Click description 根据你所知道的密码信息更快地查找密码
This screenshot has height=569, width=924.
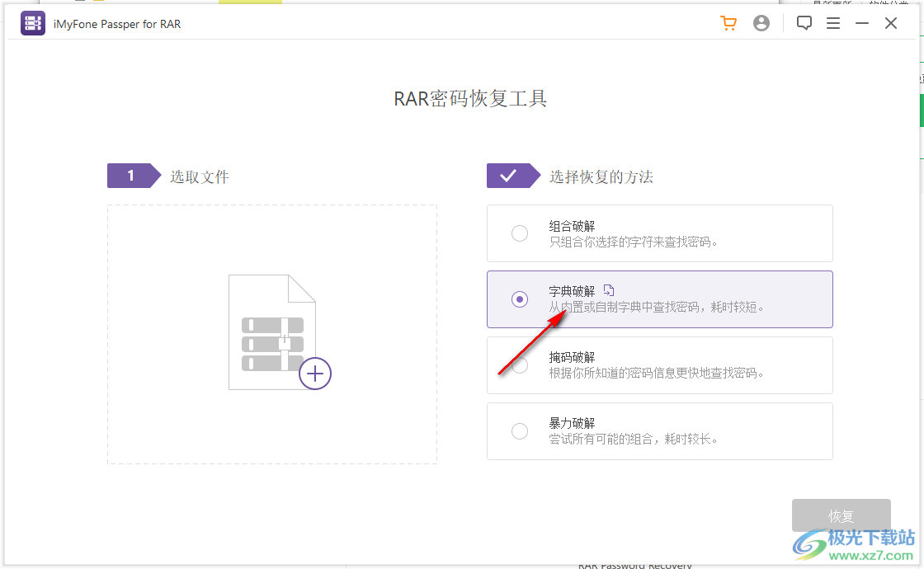click(657, 373)
